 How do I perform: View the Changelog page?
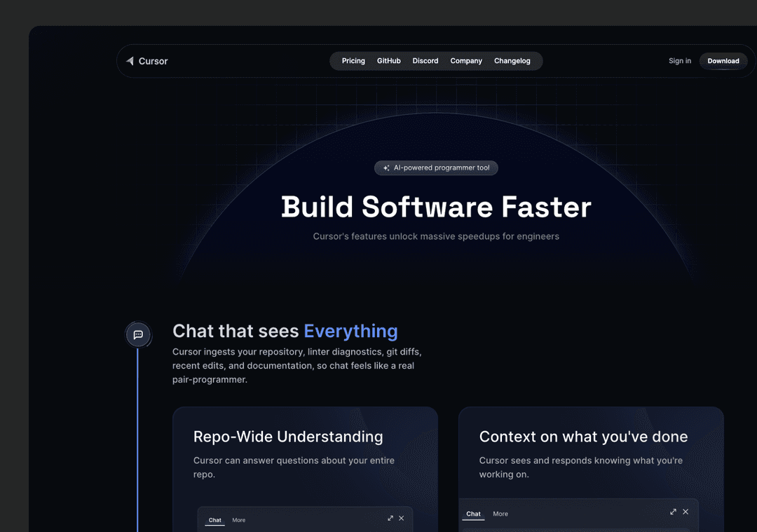click(x=512, y=61)
